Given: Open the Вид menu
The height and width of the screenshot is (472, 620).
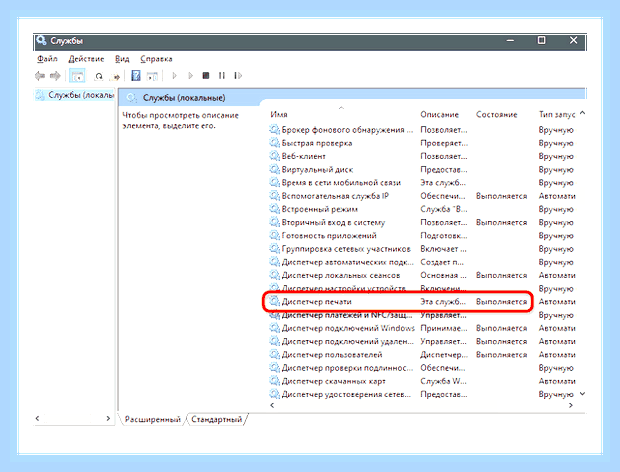Looking at the screenshot, I should (122, 59).
